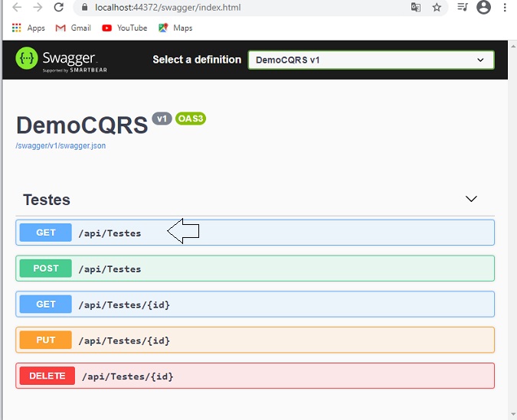The height and width of the screenshot is (420, 517).
Task: Open the Apps bookmark shortcut
Action: [28, 28]
